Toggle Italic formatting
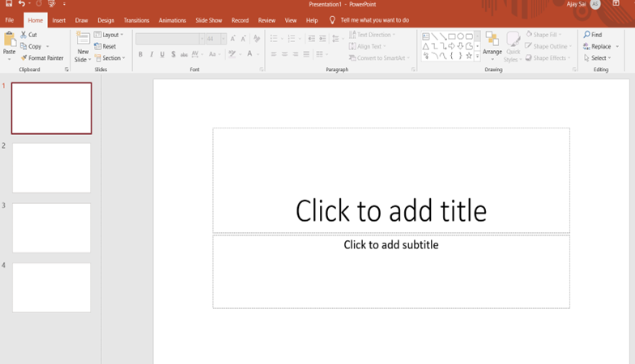This screenshot has height=364, width=635. 151,54
